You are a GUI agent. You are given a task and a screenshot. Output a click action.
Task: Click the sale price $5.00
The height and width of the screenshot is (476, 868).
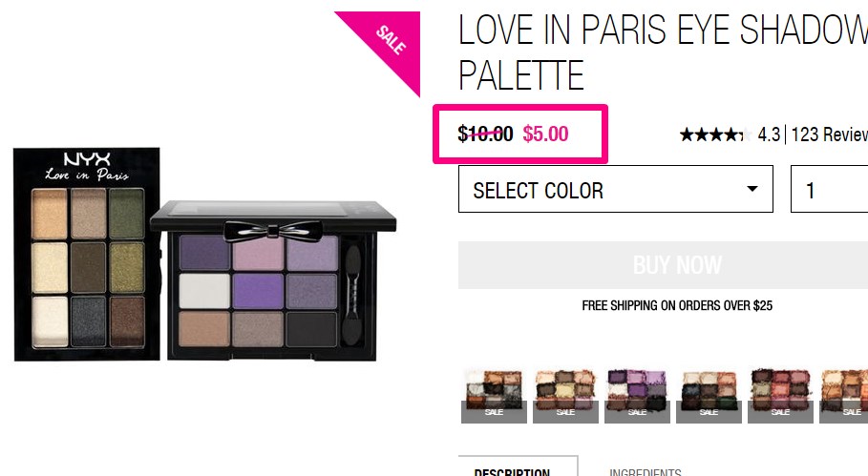click(x=545, y=134)
